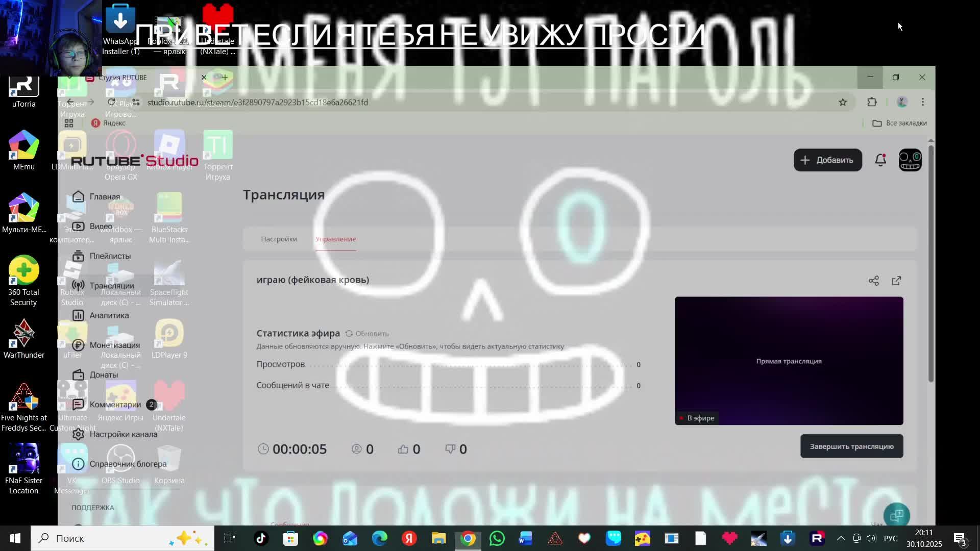Toggle the РУС keyboard language indicator
Screen dimensions: 980x551
[x=890, y=538]
